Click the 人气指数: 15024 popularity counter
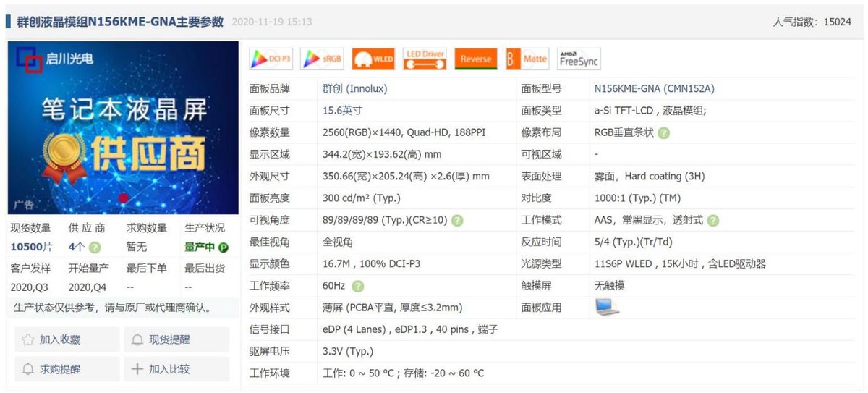This screenshot has width=868, height=393. (x=812, y=22)
